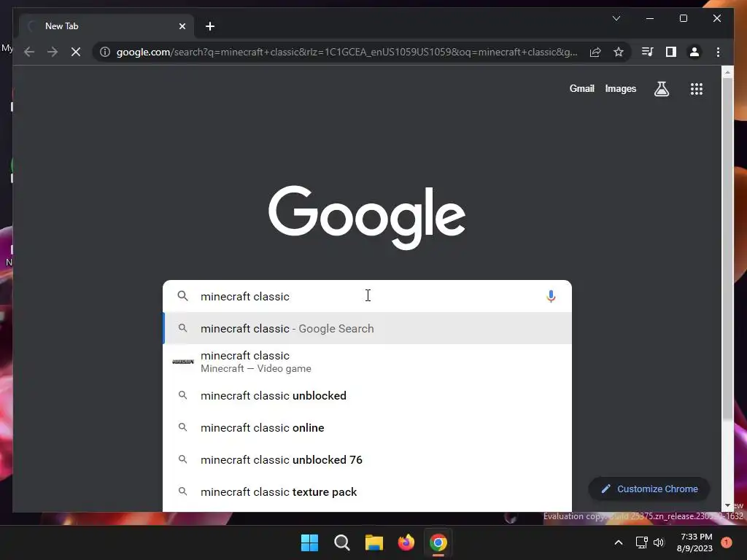Screen dimensions: 747x560
Task: Go forward with the arrow button
Action: click(53, 52)
